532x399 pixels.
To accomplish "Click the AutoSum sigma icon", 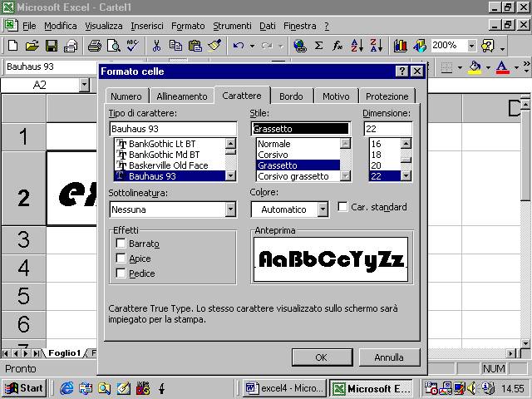I will pyautogui.click(x=318, y=46).
